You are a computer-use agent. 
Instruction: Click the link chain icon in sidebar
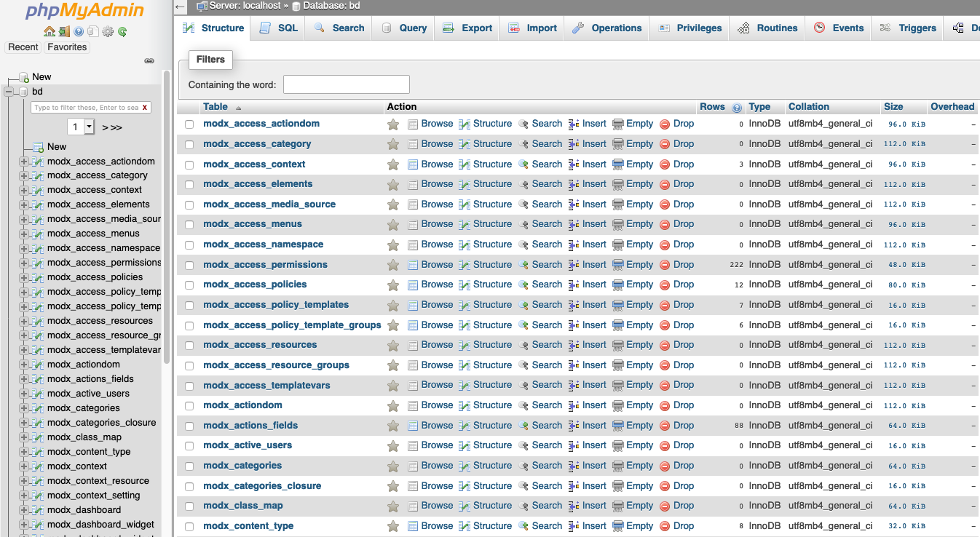[x=149, y=61]
